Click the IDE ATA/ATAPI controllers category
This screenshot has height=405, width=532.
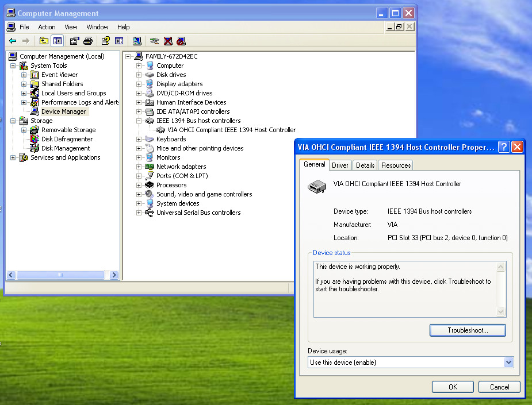point(193,111)
